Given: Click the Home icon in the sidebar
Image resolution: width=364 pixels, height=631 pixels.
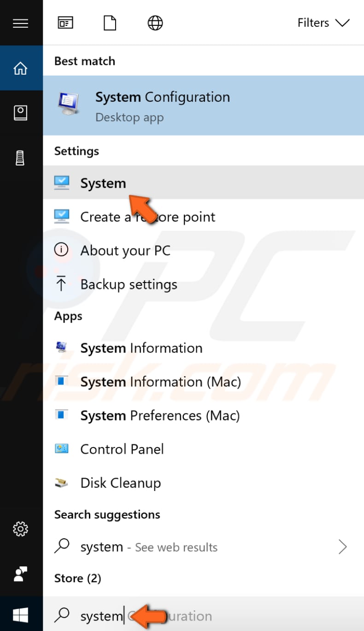Looking at the screenshot, I should point(21,67).
